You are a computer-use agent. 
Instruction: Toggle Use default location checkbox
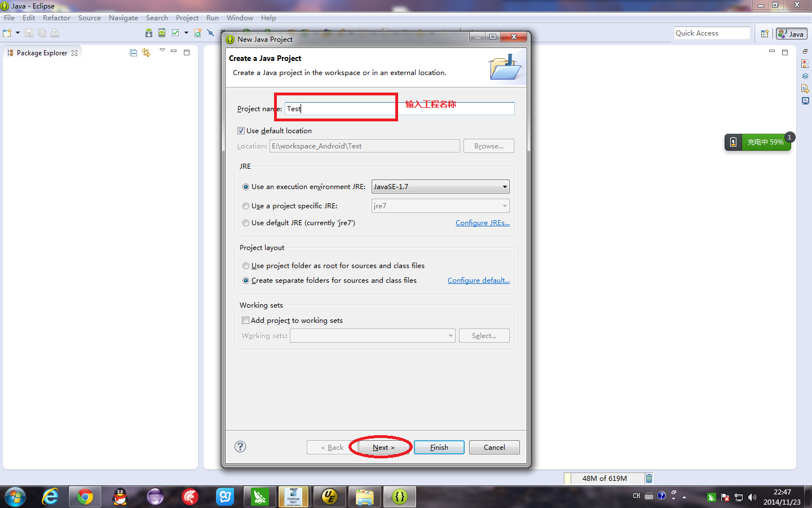tap(241, 131)
